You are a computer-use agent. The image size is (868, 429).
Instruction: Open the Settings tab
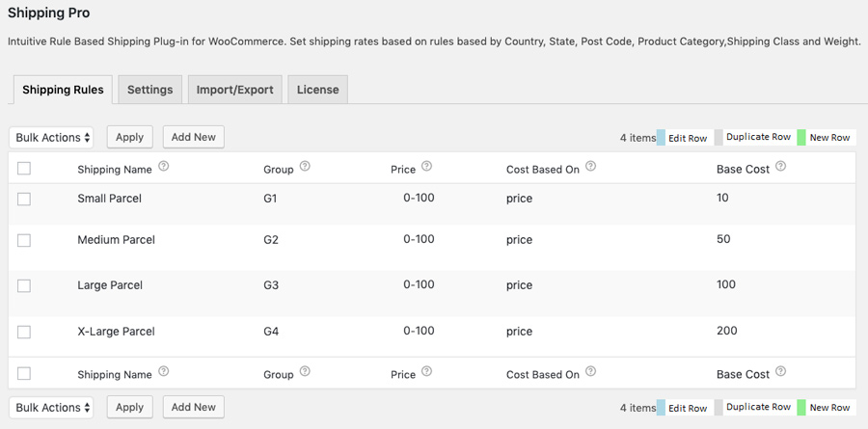pyautogui.click(x=150, y=90)
